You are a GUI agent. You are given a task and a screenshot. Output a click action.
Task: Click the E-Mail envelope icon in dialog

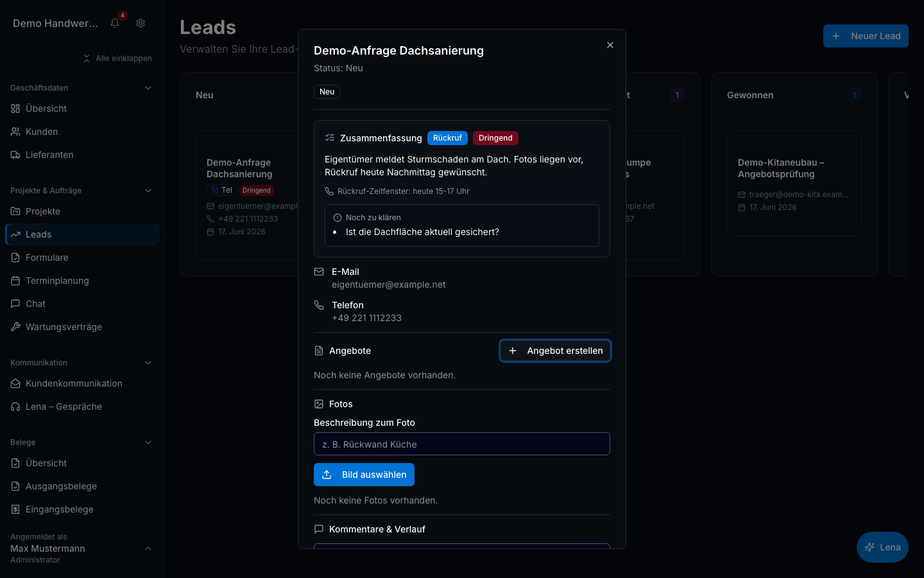pyautogui.click(x=319, y=272)
